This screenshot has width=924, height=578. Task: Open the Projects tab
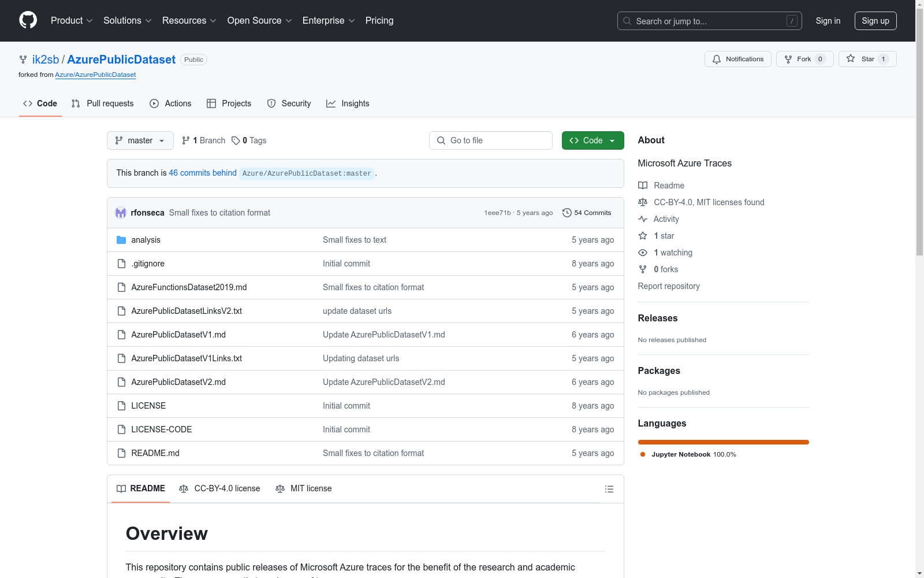[229, 103]
